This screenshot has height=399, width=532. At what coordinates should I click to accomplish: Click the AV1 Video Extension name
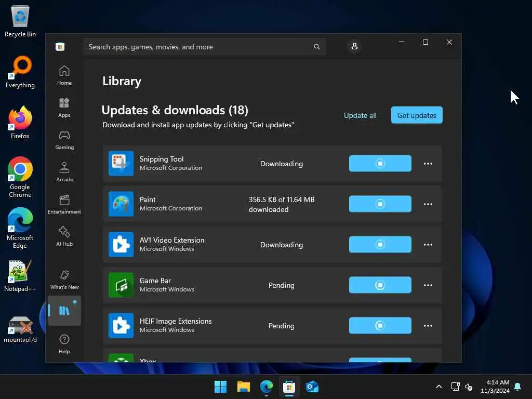tap(172, 240)
